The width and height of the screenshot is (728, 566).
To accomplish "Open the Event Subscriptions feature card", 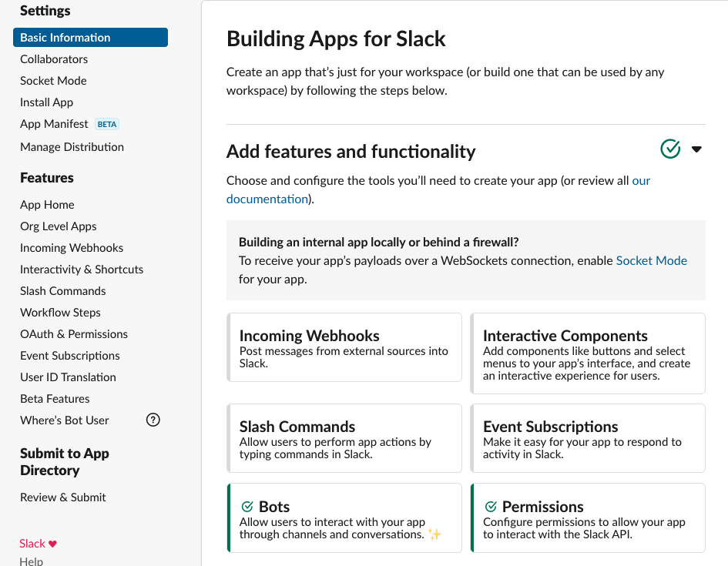I will pyautogui.click(x=588, y=438).
